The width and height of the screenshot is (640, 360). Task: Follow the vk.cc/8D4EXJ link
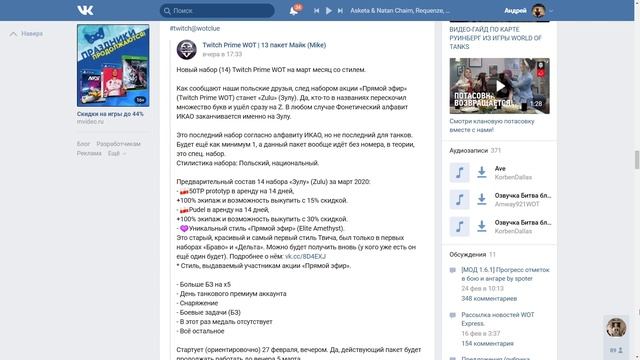coord(305,256)
